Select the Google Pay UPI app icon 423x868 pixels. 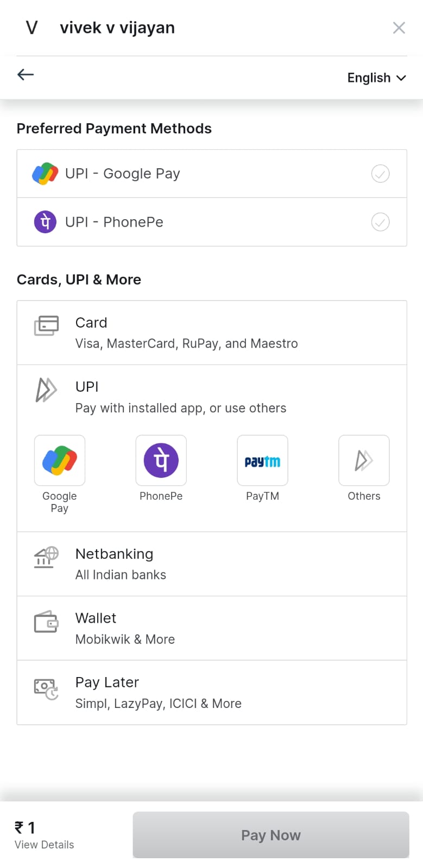(59, 460)
